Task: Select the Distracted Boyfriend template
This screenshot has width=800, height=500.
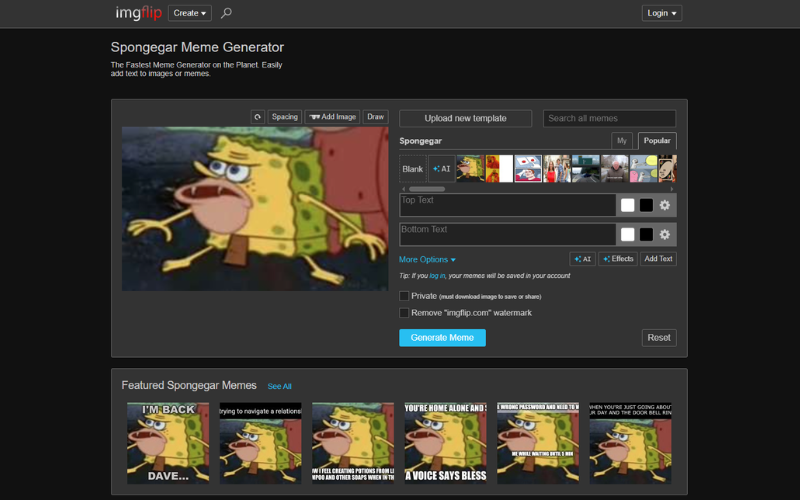Action: coord(557,169)
